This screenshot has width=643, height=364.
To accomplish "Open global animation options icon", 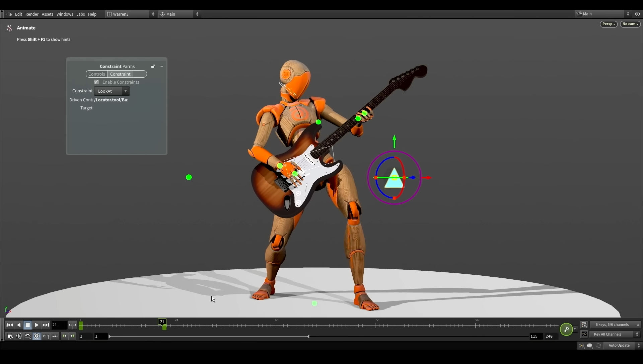I will [10, 336].
